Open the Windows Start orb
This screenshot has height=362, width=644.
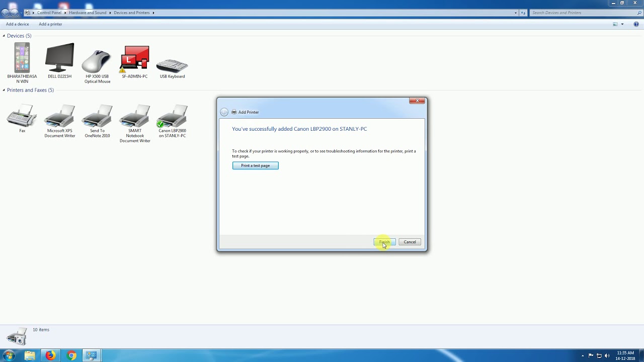pyautogui.click(x=9, y=355)
